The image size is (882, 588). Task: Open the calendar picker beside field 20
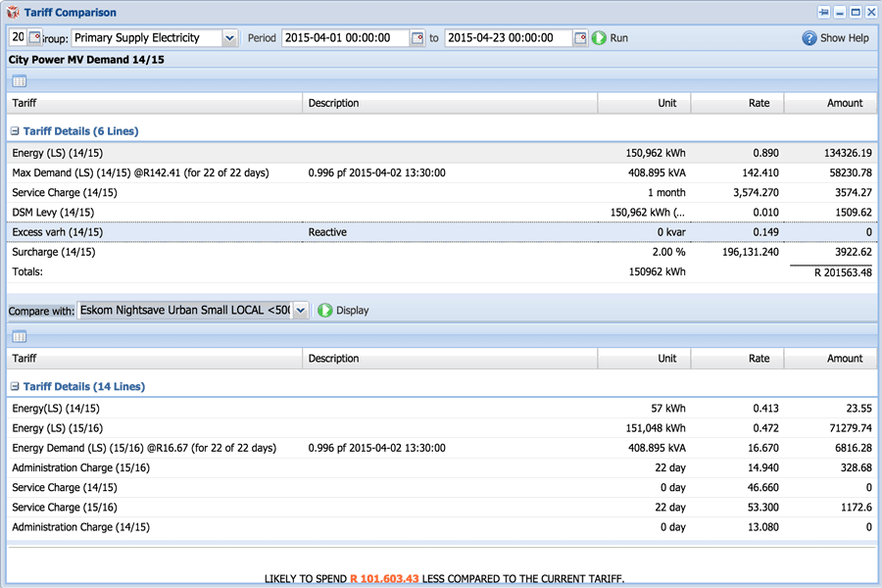click(x=35, y=37)
